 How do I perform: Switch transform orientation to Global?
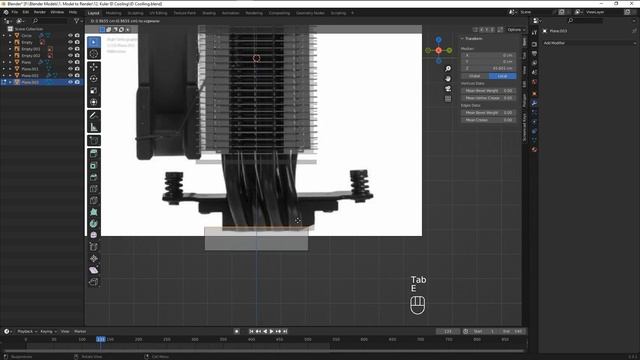pos(475,76)
